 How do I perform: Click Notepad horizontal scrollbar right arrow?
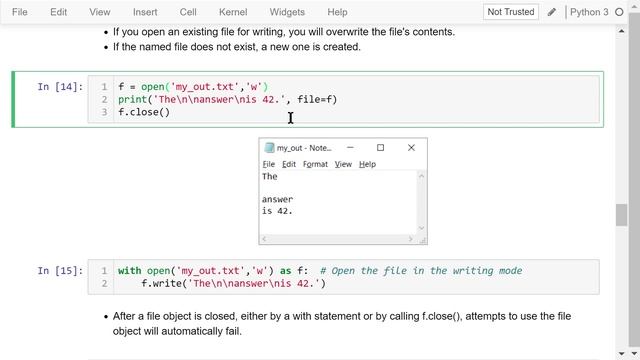411,239
